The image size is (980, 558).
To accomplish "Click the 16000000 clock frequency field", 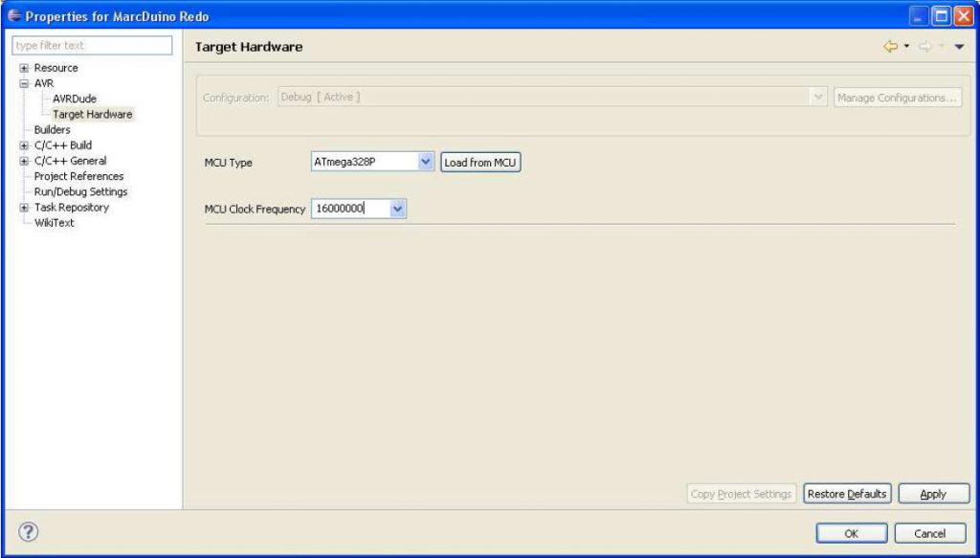I will tap(350, 209).
